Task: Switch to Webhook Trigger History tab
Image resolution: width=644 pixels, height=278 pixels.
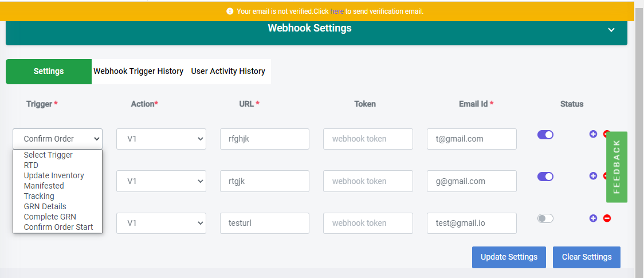Action: [139, 71]
